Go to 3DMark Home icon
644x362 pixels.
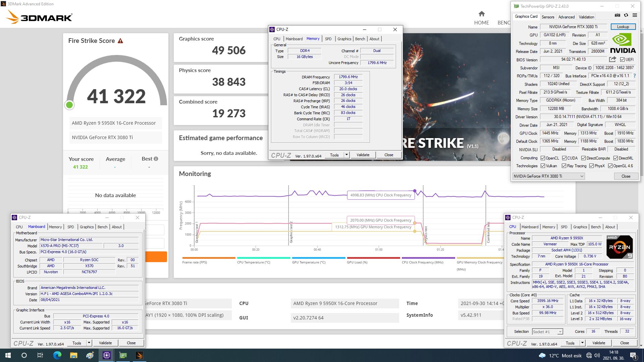[x=481, y=14]
